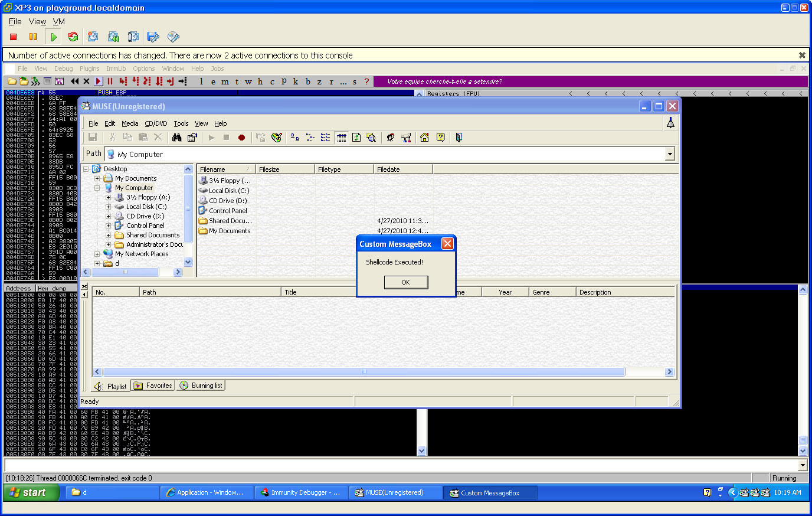Open MUSE Media menu
The width and height of the screenshot is (812, 516).
tap(130, 123)
